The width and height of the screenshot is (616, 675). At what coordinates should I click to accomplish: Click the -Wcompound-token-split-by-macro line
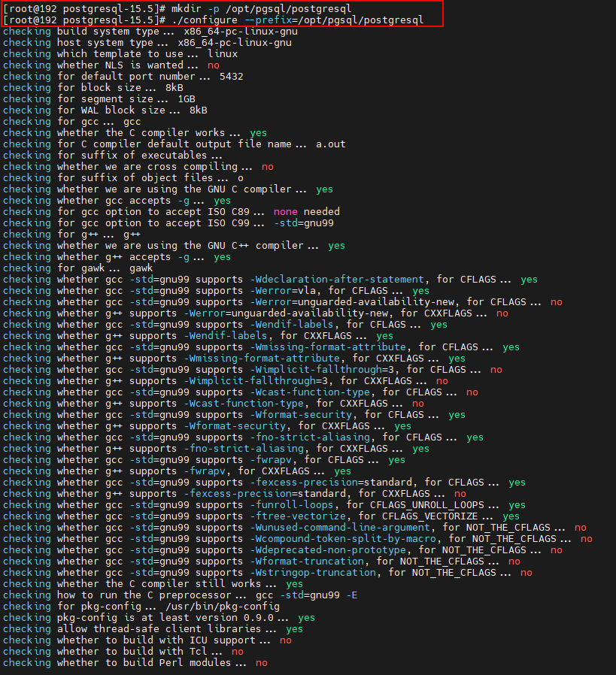tap(298, 538)
